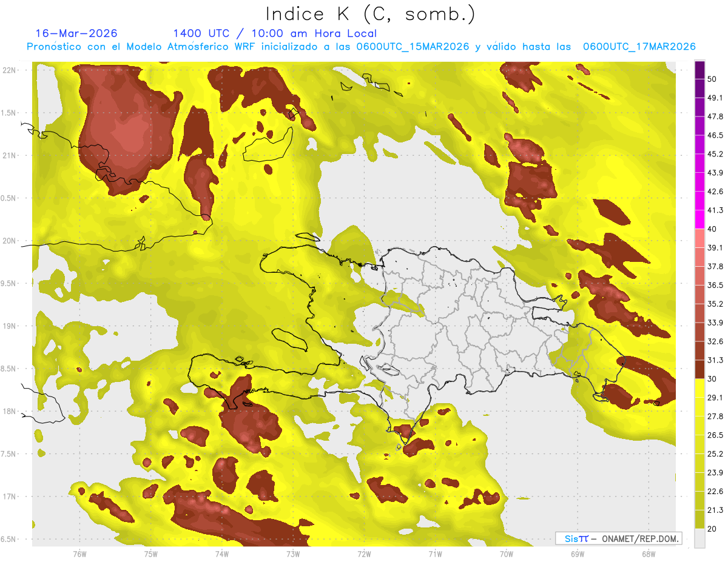728x562 pixels.
Task: Click the "32.6" value on the color scale
Action: coord(715,341)
